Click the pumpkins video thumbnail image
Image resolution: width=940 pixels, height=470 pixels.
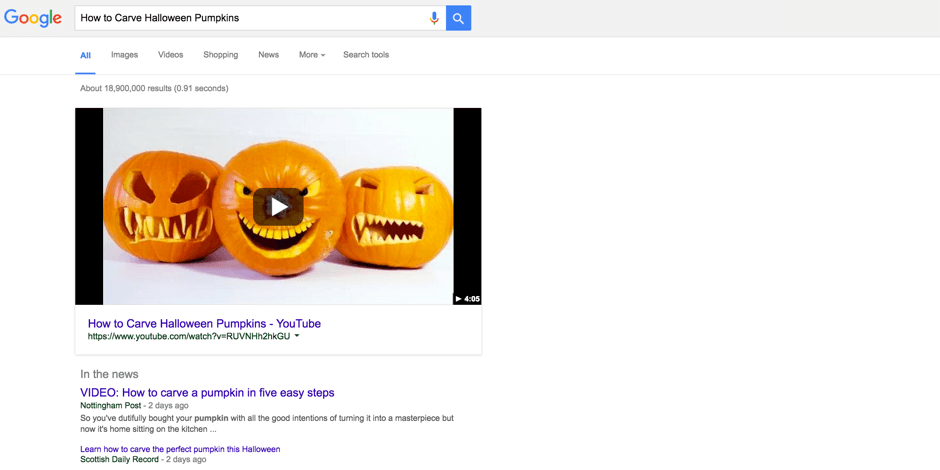[x=278, y=206]
